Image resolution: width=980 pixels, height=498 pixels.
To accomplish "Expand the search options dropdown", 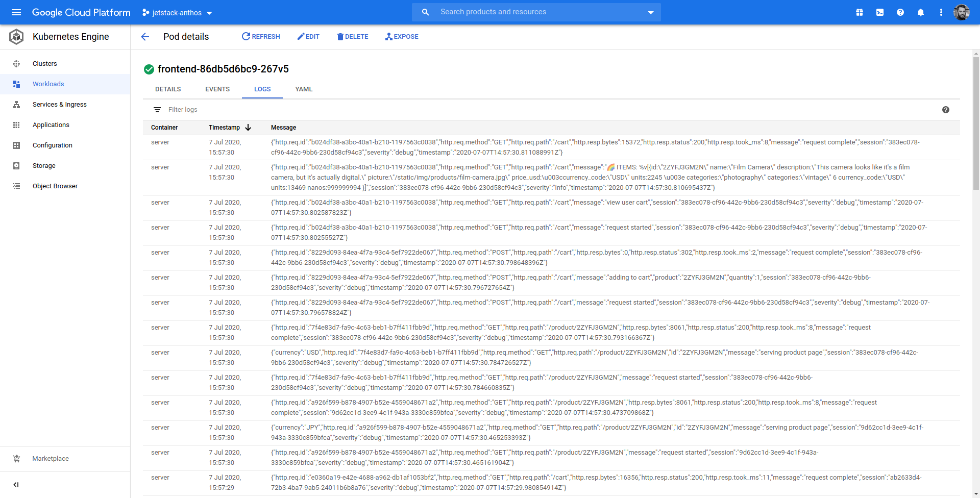I will (x=650, y=12).
